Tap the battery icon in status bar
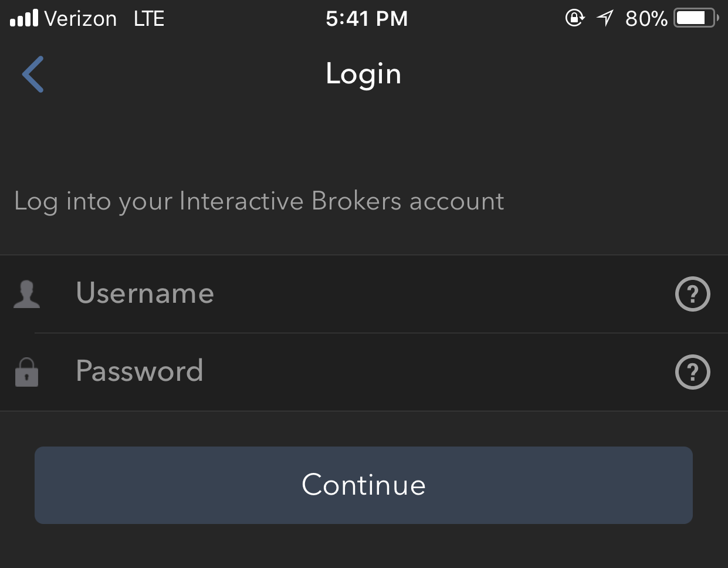 pos(697,18)
